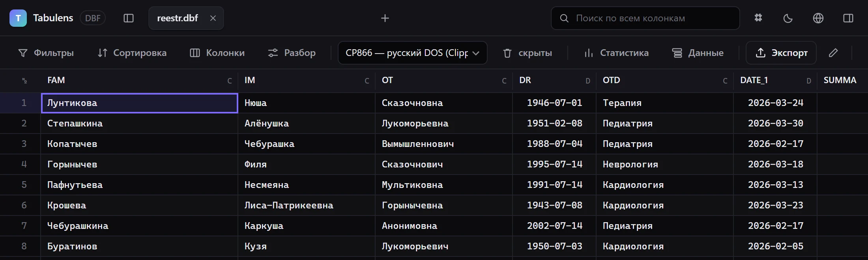
Task: Select date cell 1988-07-04
Action: pos(554,144)
